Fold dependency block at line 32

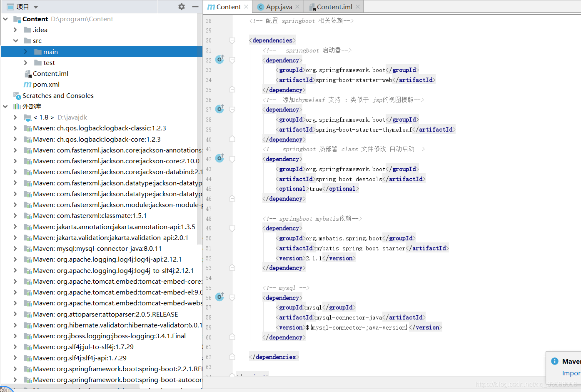tap(232, 60)
